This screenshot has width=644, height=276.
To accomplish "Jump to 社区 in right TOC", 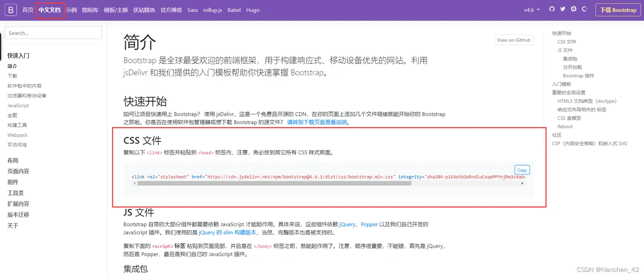I will (557, 135).
